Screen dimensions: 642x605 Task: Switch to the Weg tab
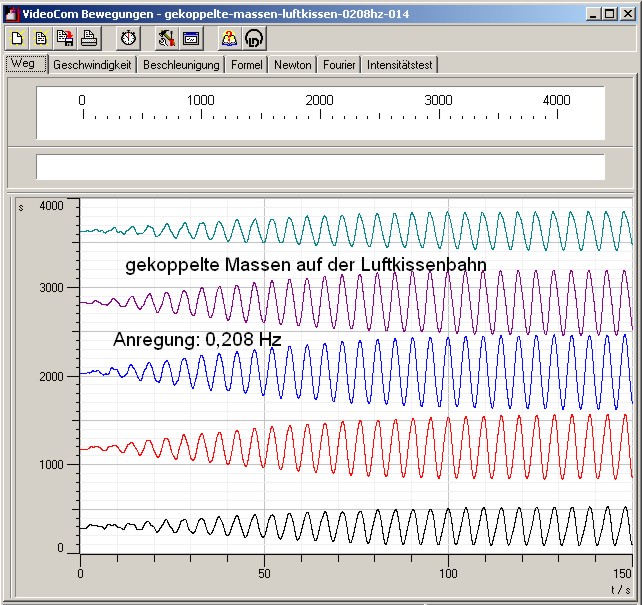click(26, 63)
